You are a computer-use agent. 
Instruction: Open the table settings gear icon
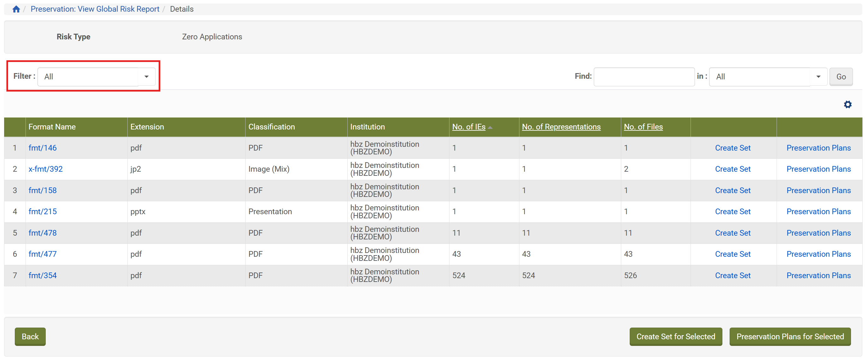tap(848, 104)
